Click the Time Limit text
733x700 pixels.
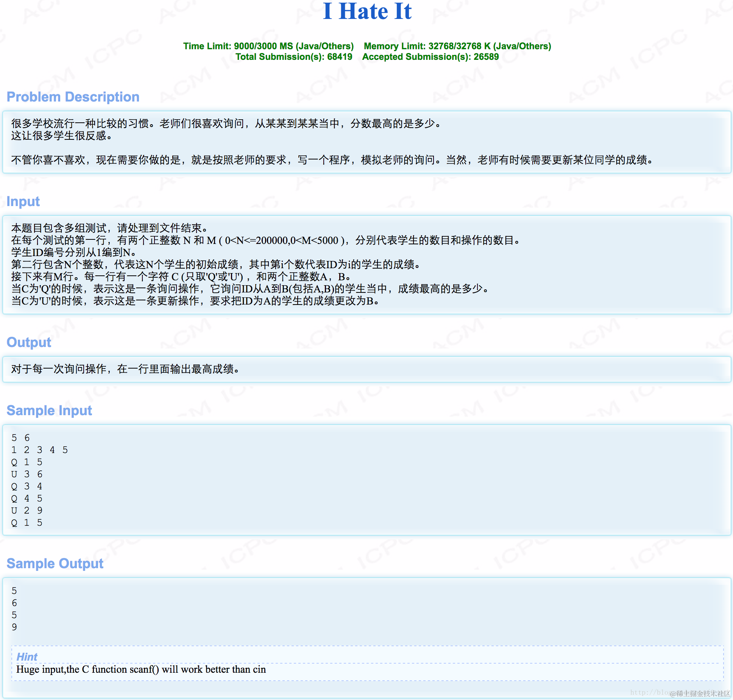tap(268, 46)
